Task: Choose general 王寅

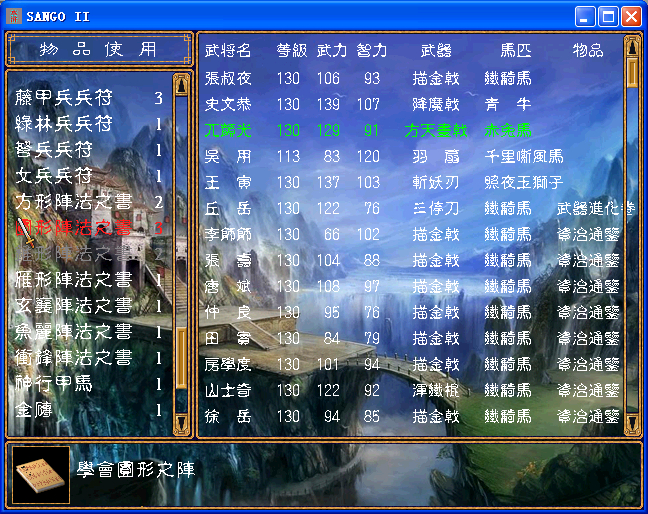Action: coord(228,182)
